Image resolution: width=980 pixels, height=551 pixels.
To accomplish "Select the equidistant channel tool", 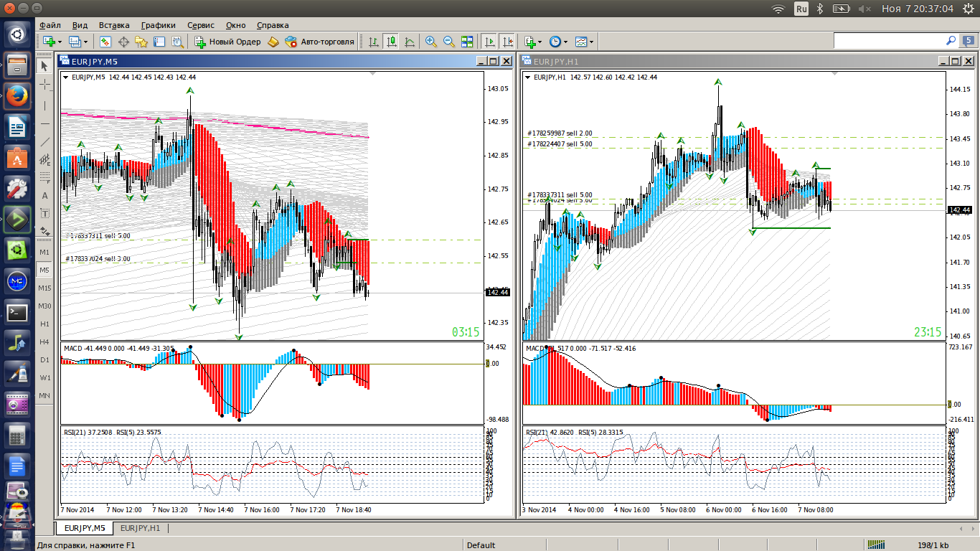I will (44, 159).
